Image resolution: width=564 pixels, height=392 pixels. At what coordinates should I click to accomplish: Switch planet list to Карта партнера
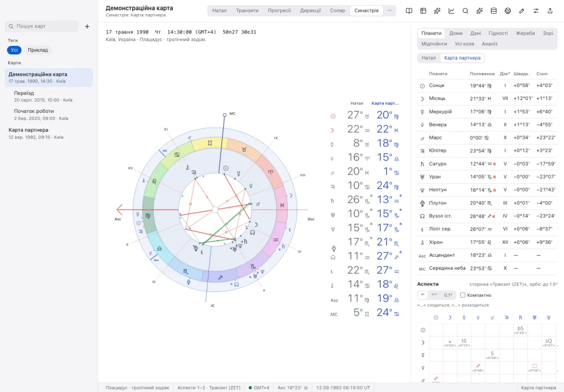tap(462, 58)
